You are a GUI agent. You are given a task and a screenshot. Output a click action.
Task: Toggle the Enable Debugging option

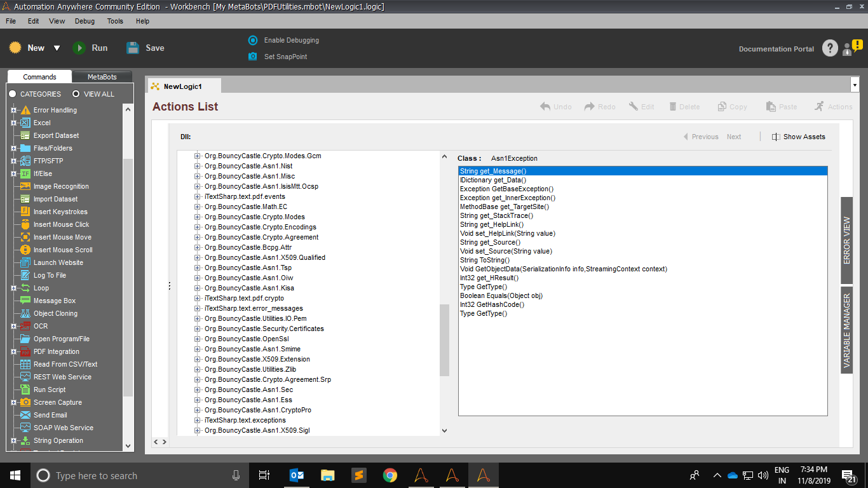(x=253, y=40)
